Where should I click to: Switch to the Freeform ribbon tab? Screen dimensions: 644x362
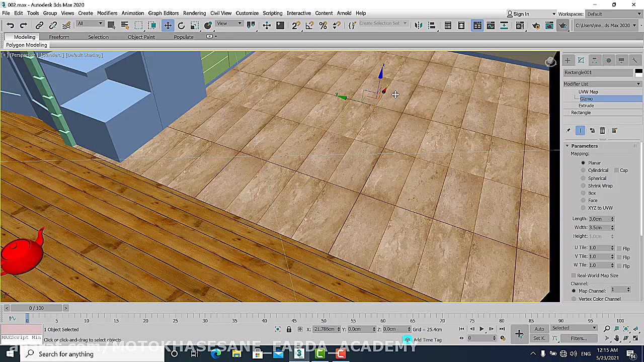pos(59,37)
